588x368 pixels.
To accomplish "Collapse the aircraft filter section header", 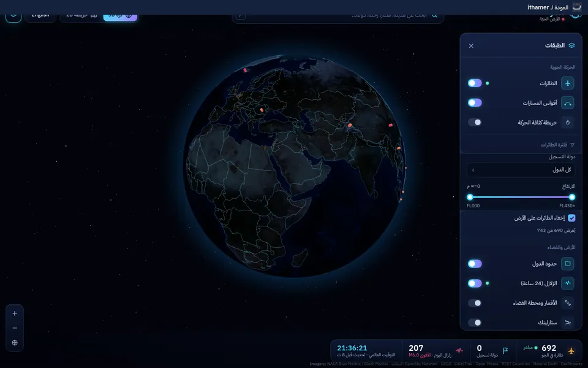I will (557, 145).
